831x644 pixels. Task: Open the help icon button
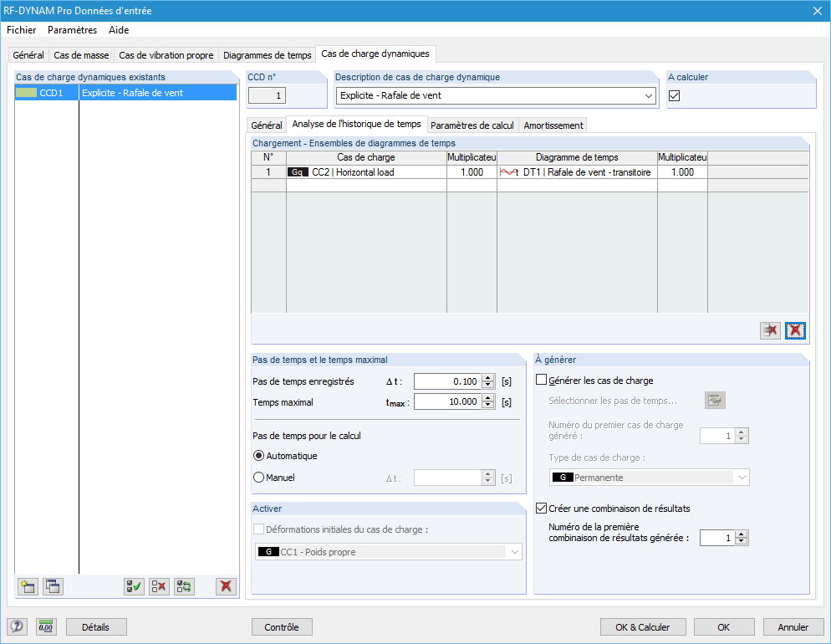[x=17, y=627]
